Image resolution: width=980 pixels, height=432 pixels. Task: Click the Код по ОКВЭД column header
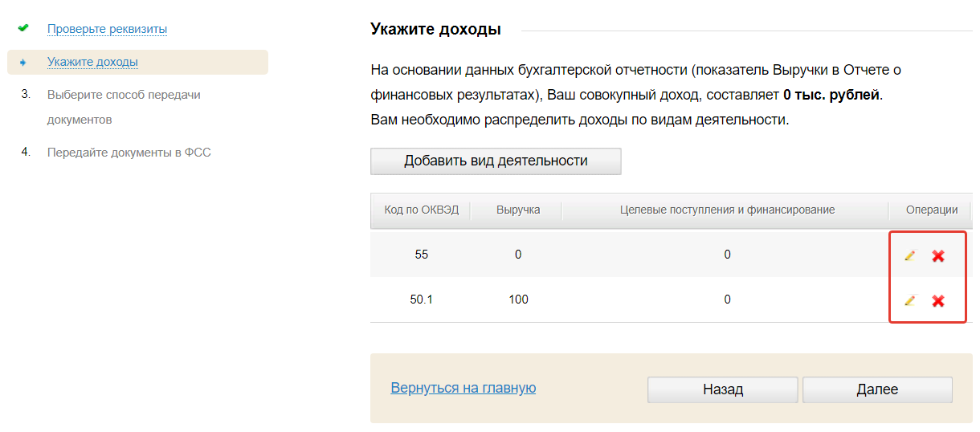(x=421, y=210)
